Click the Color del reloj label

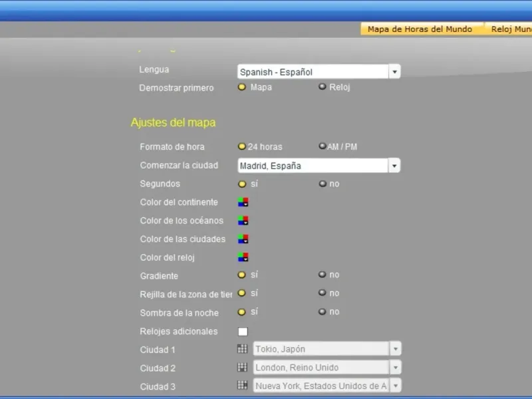167,257
